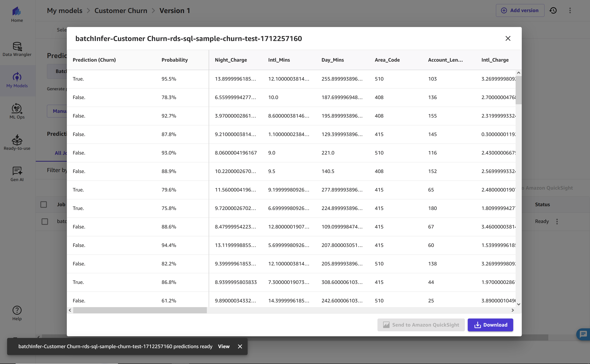
Task: Click right arrow of horizontal scrollbar
Action: click(x=513, y=310)
